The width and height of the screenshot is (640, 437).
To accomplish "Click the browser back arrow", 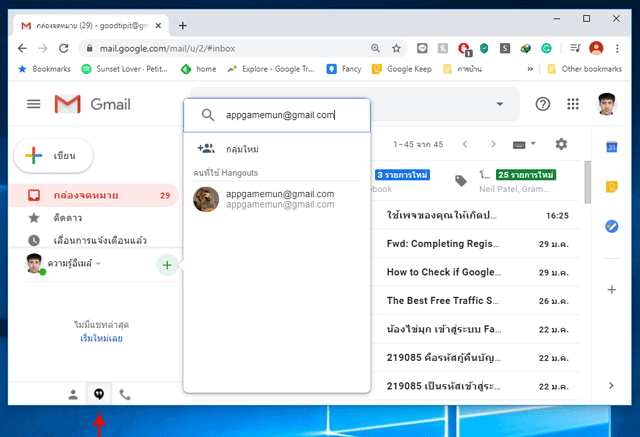I will (22, 49).
